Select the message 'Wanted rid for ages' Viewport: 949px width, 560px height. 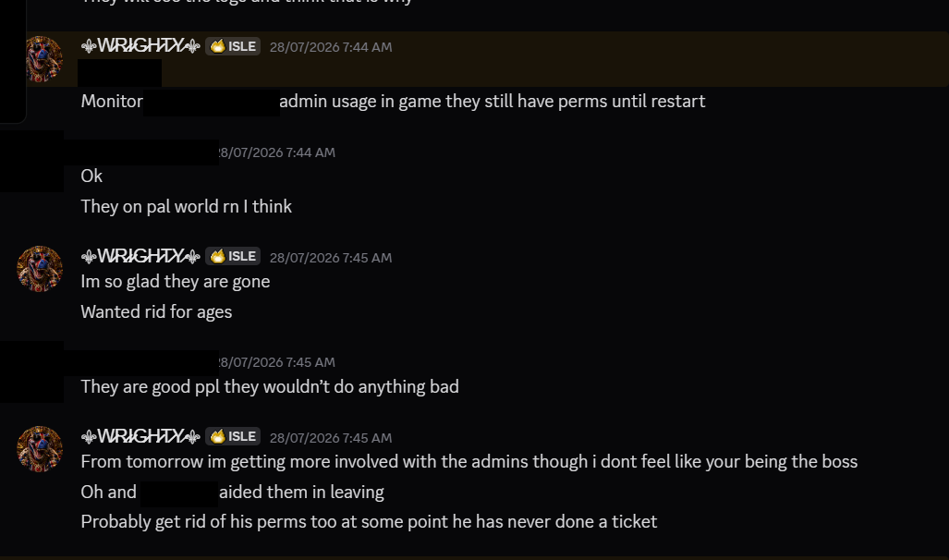pos(156,311)
